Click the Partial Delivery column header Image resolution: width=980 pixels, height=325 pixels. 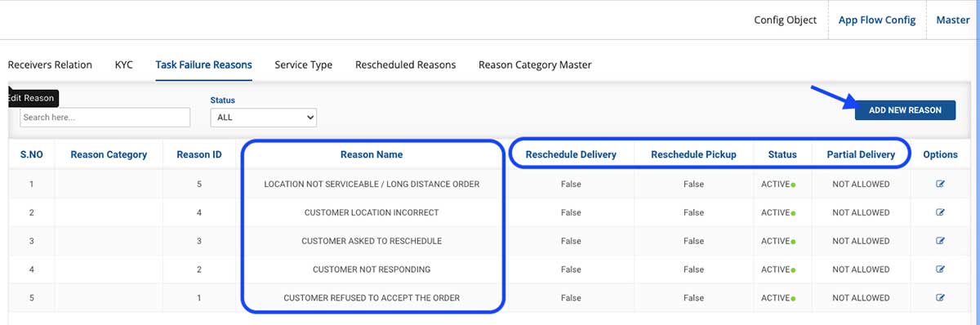tap(861, 154)
